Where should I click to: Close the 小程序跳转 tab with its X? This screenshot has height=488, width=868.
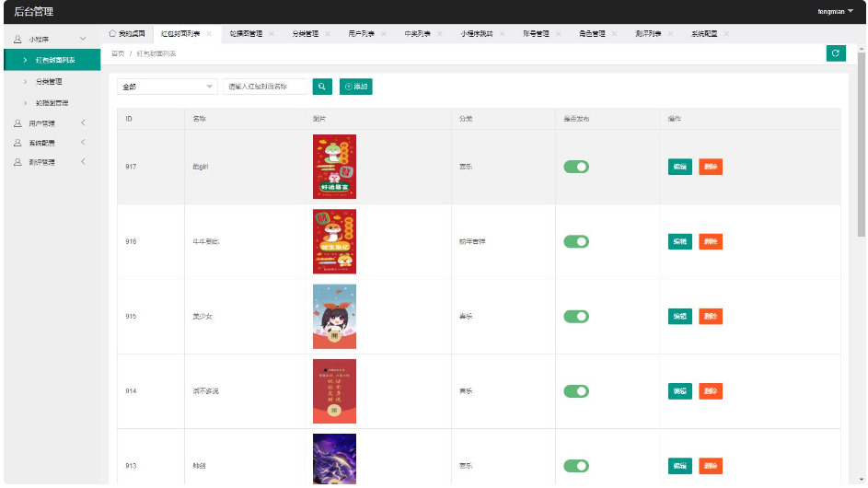point(502,34)
